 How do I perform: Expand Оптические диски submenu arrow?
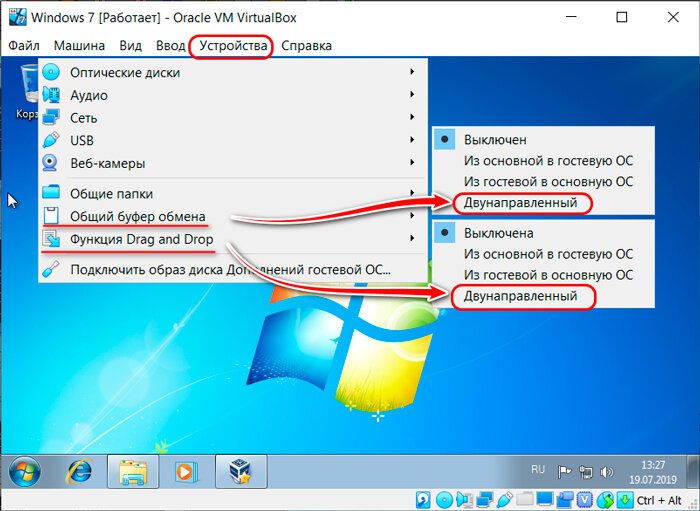[412, 71]
